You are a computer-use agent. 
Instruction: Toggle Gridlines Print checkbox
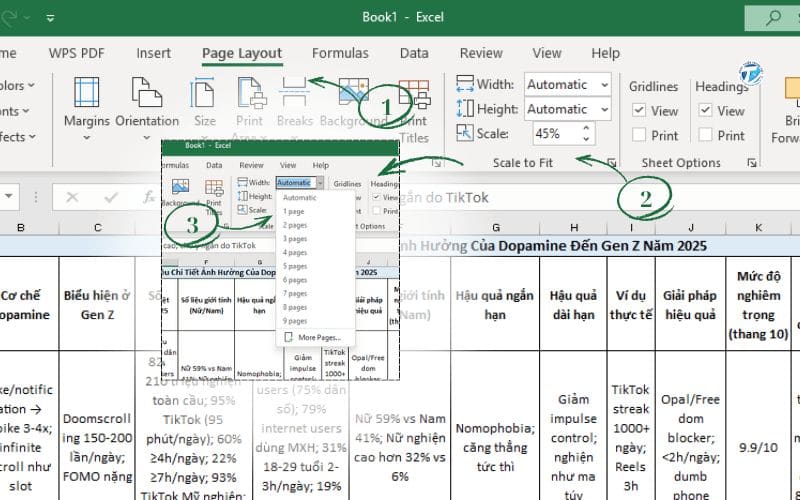click(639, 135)
